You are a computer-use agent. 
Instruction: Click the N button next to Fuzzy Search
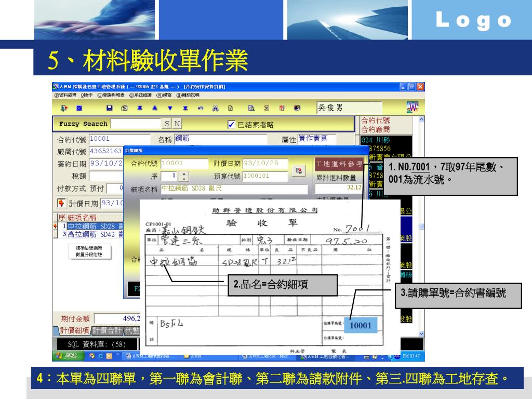coord(177,124)
